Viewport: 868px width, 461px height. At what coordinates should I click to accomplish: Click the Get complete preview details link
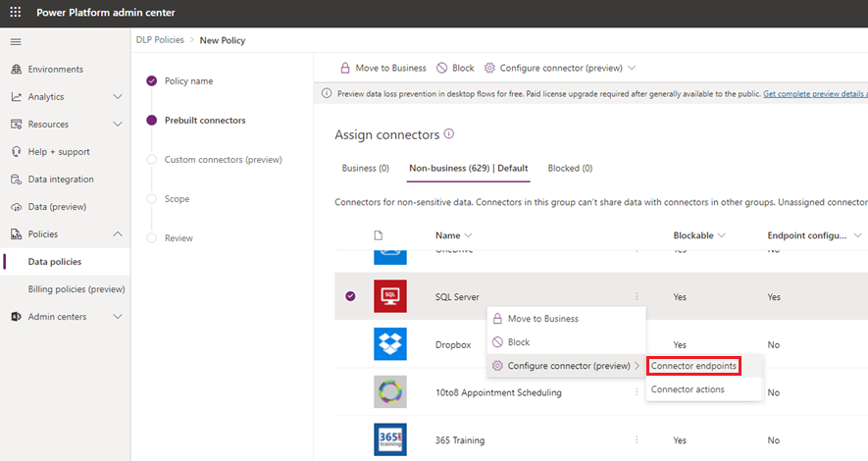815,94
